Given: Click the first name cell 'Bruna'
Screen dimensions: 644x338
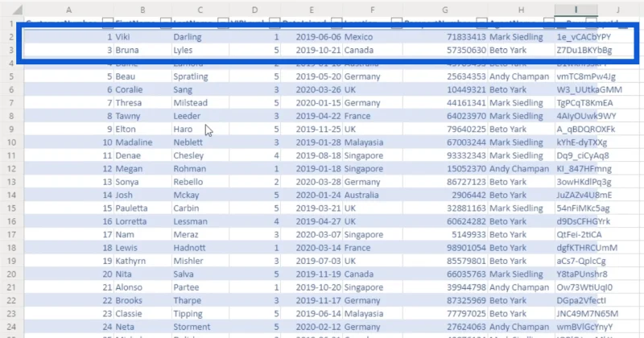Looking at the screenshot, I should tap(142, 50).
